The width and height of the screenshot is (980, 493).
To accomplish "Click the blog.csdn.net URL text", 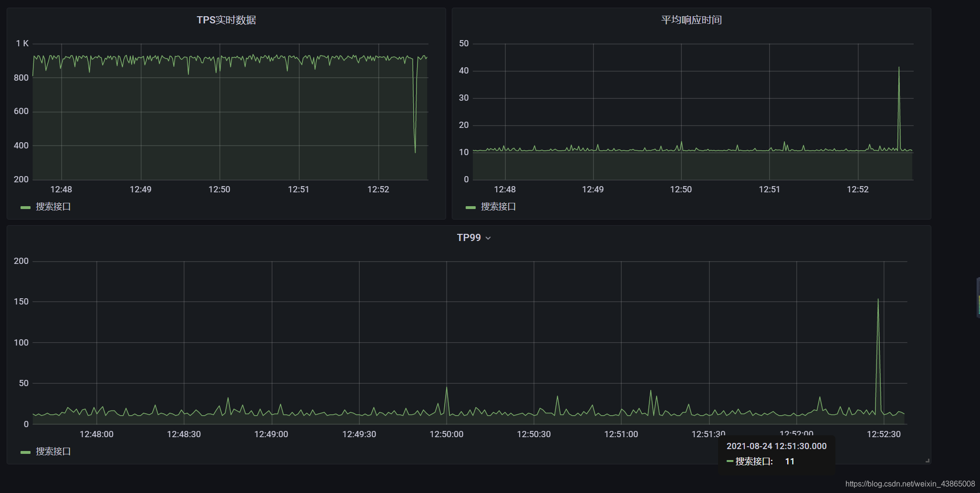I will coord(910,484).
